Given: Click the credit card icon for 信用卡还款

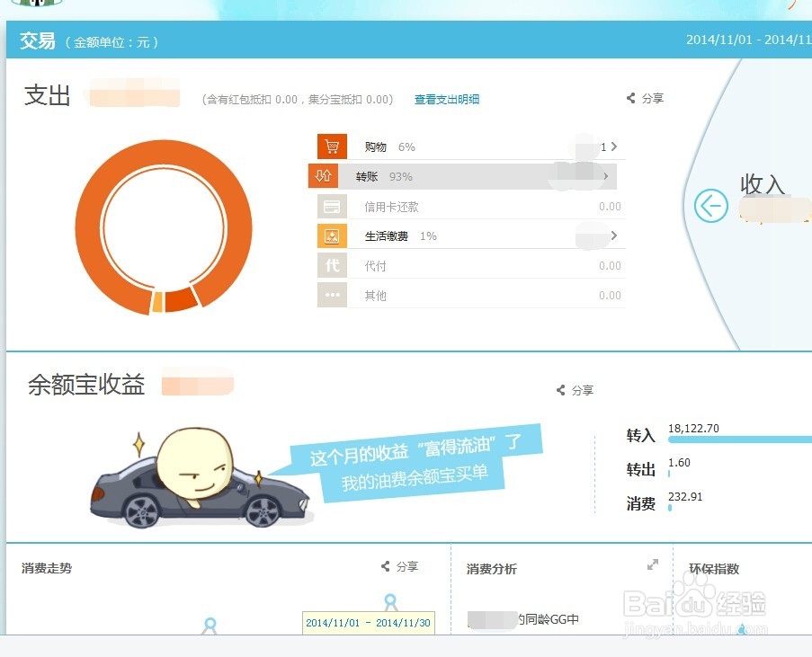Looking at the screenshot, I should pyautogui.click(x=332, y=206).
